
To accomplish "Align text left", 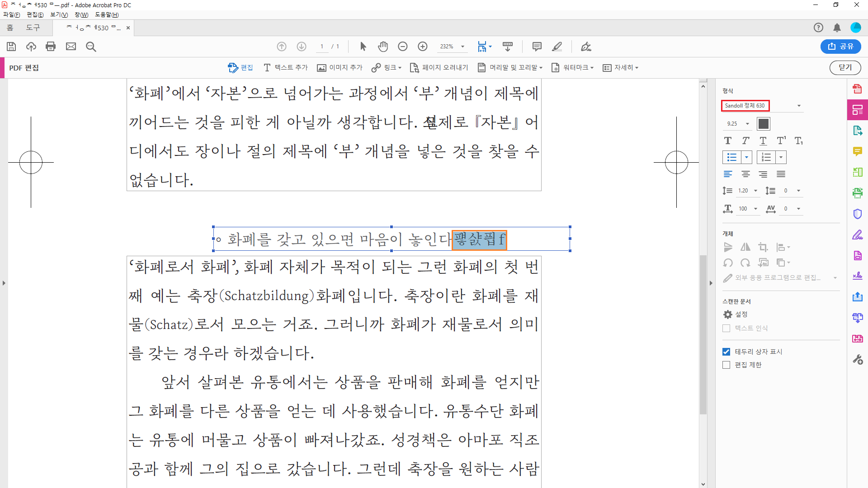I will [728, 174].
